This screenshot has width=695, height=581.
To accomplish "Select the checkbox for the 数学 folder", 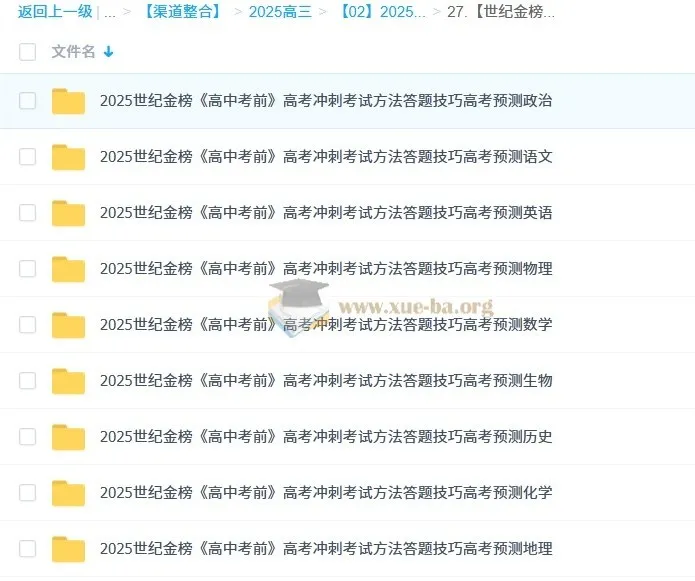I will point(27,325).
